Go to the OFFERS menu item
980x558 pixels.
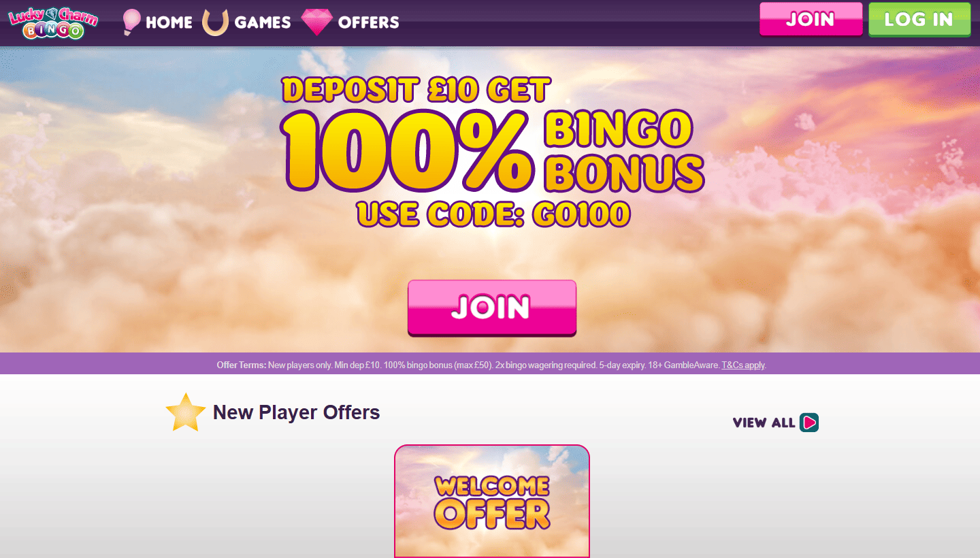pos(368,22)
